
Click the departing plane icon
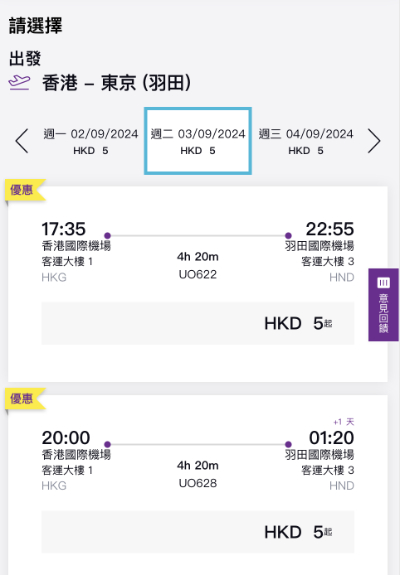click(19, 83)
